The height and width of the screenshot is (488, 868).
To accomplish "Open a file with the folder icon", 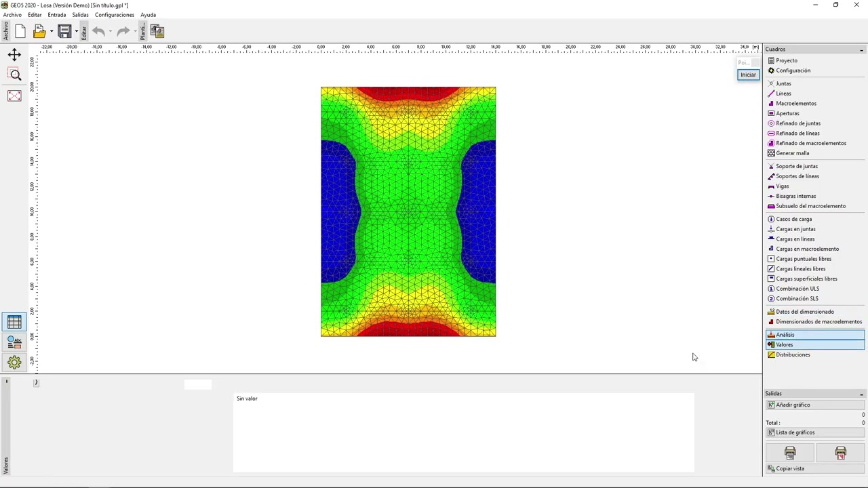I will 39,31.
